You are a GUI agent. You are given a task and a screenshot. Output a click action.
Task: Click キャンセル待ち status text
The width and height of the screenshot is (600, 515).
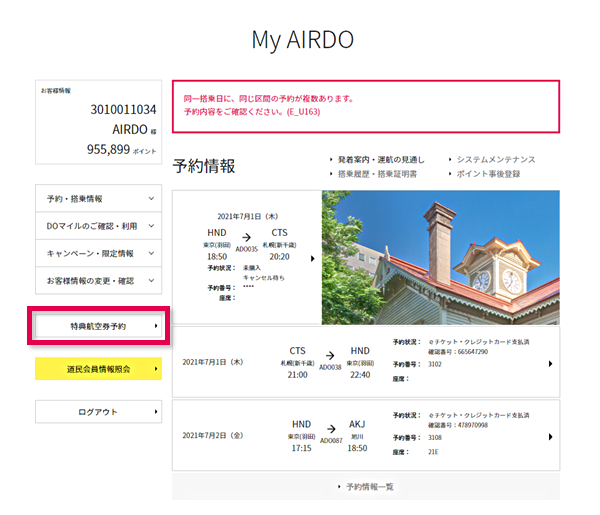click(x=264, y=278)
